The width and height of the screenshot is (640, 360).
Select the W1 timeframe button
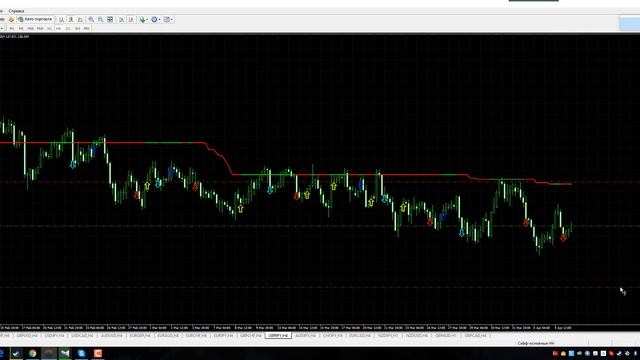77,29
